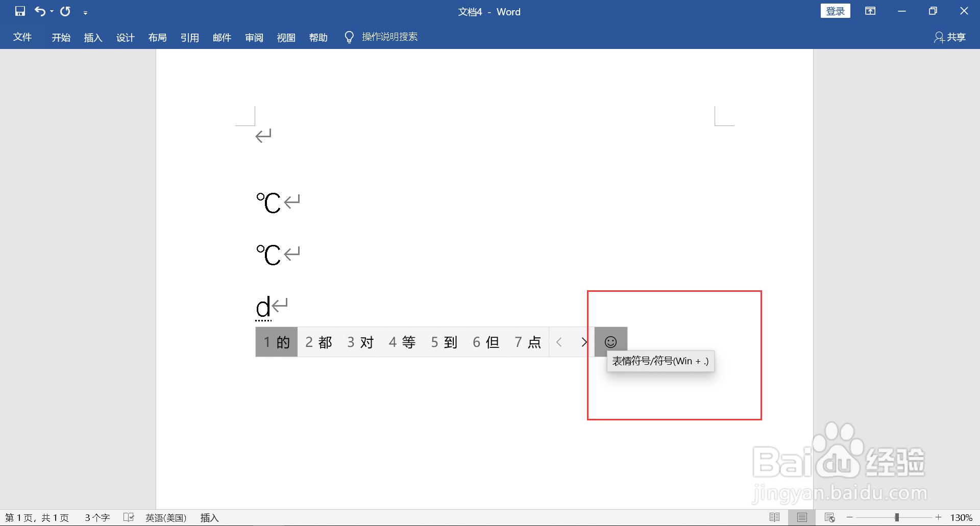Click the language 英语(美国) indicator
The height and width of the screenshot is (526, 980).
pyautogui.click(x=166, y=518)
